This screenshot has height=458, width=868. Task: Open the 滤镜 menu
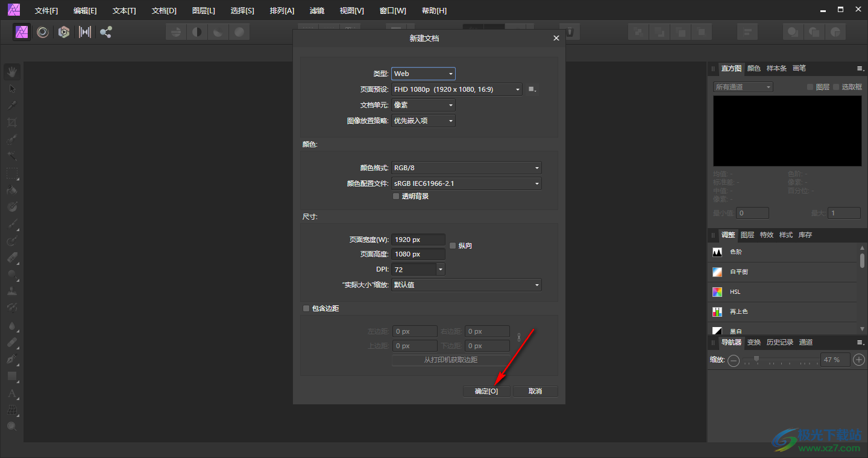[316, 11]
